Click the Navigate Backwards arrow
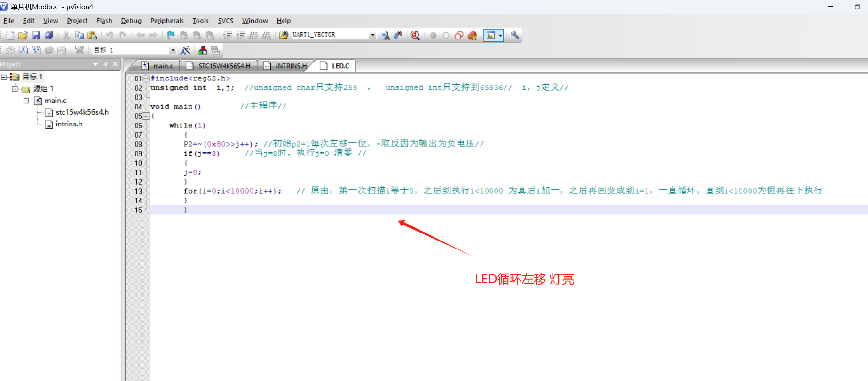868x381 pixels. coord(140,35)
